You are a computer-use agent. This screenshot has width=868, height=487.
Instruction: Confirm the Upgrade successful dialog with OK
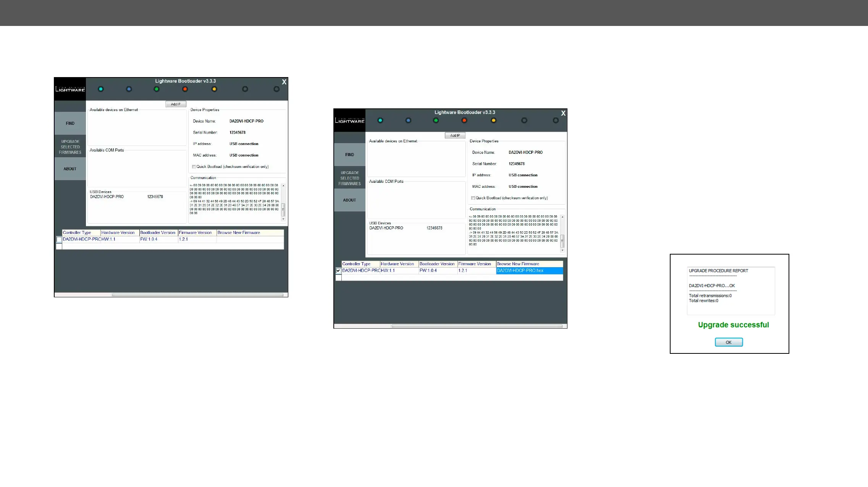[x=729, y=342]
